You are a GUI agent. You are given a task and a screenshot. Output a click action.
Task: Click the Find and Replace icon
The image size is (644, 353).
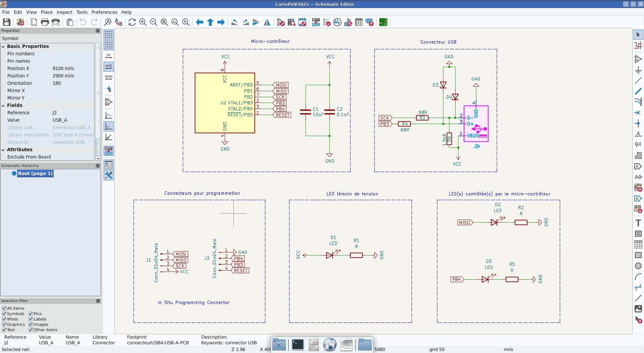click(x=118, y=22)
